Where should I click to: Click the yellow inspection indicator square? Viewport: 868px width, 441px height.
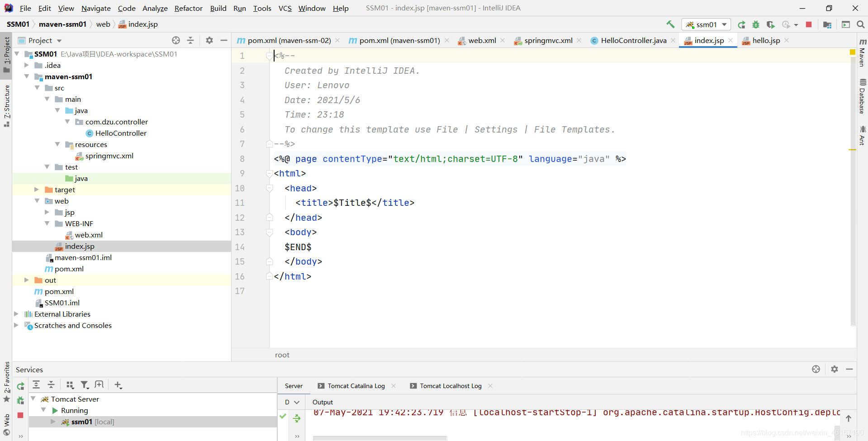click(x=853, y=52)
